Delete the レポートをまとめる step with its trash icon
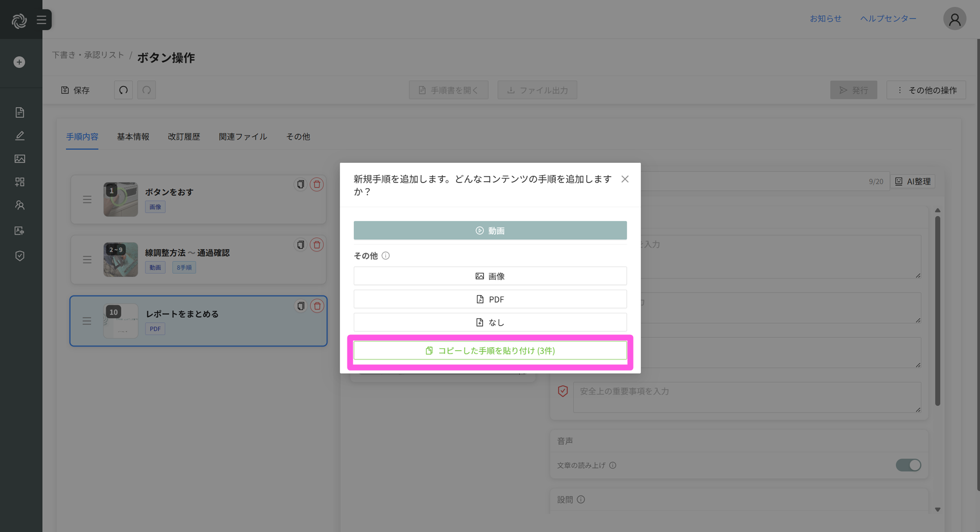The image size is (980, 532). (317, 306)
